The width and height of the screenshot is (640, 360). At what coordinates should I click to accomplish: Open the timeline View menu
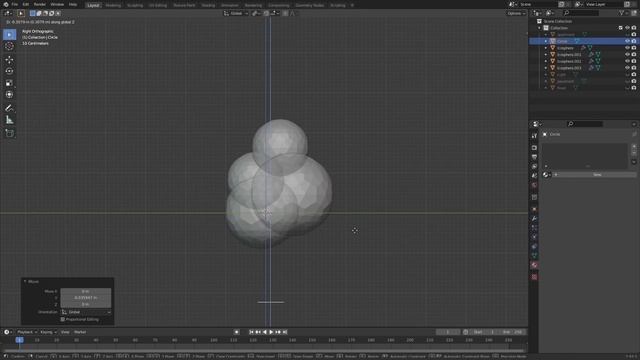pyautogui.click(x=65, y=332)
